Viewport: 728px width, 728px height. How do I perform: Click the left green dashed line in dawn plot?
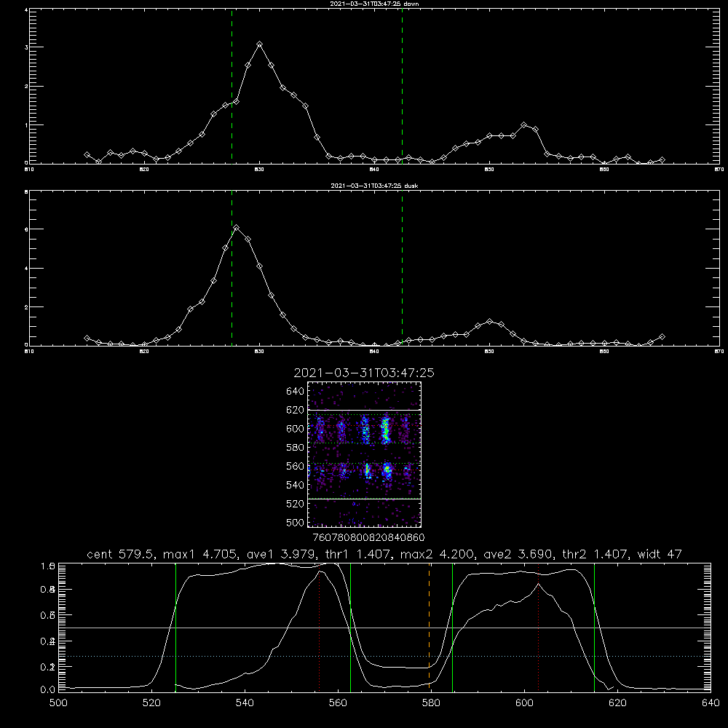point(232,86)
